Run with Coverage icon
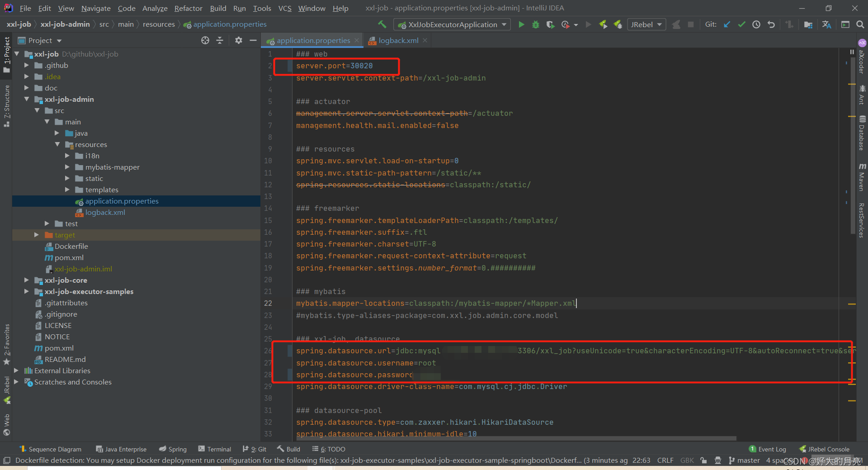Screen dimensions: 868x470 550,24
